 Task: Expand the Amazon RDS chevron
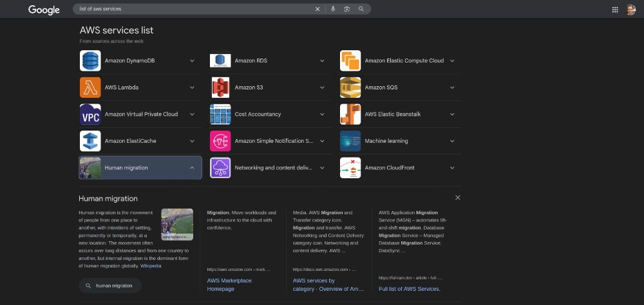322,60
